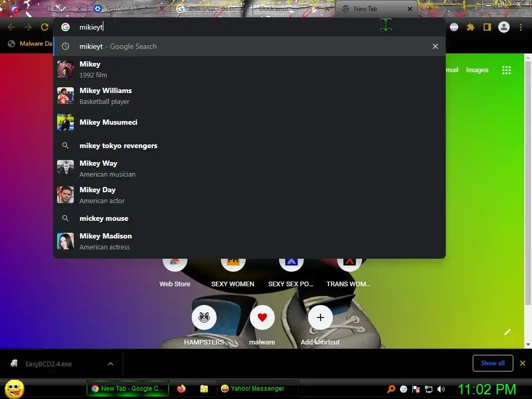The width and height of the screenshot is (532, 399).
Task: Choose the Mikey Way American musician suggestion
Action: 249,169
